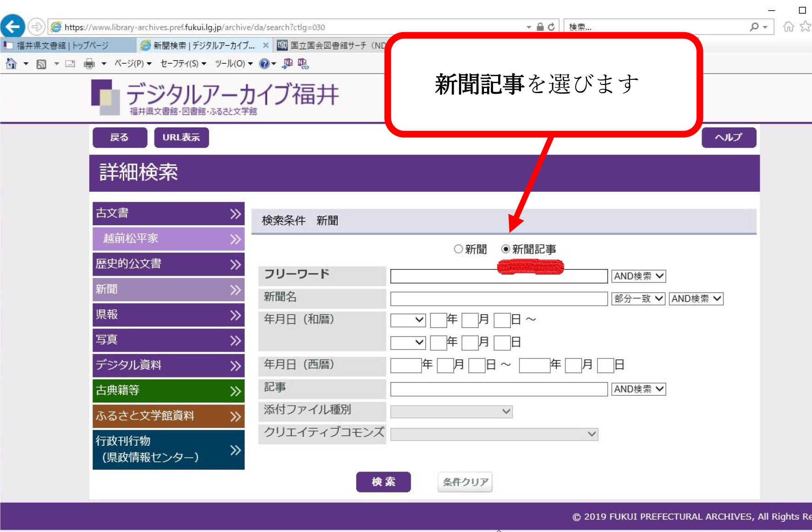Click the first OneNote icon in command bar

click(288, 64)
